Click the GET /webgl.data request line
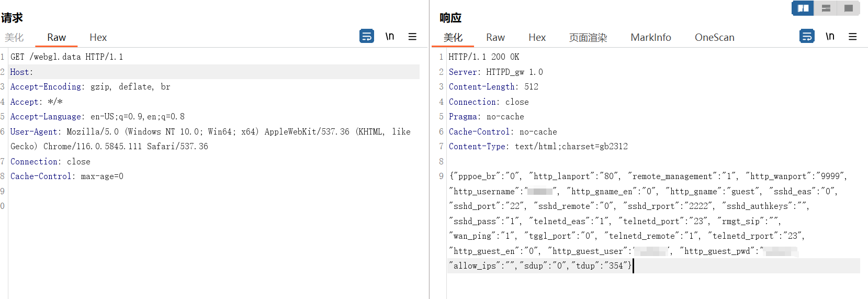The width and height of the screenshot is (868, 299). pos(66,57)
